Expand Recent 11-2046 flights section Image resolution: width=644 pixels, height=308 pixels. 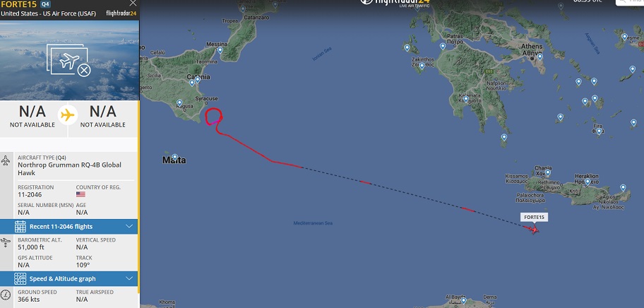69,226
